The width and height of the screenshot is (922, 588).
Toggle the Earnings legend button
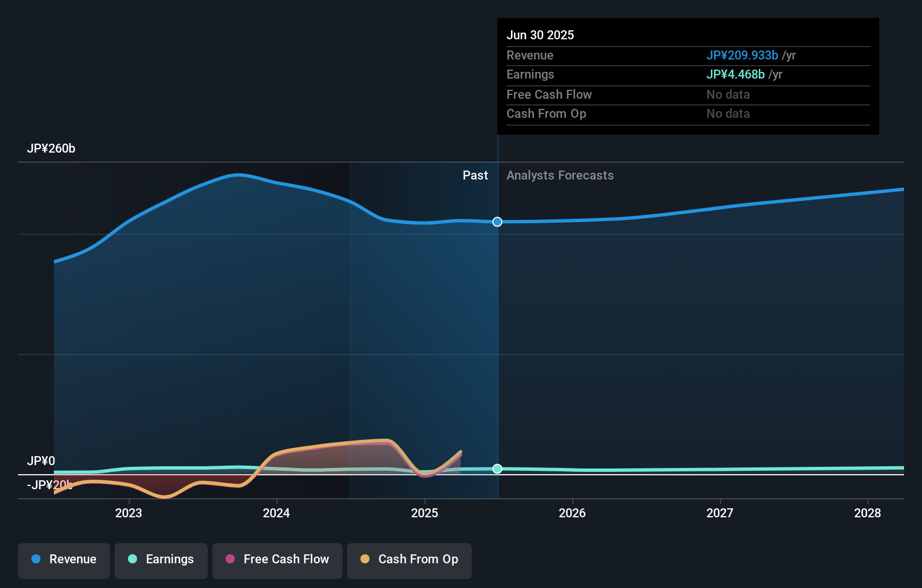[x=161, y=561]
